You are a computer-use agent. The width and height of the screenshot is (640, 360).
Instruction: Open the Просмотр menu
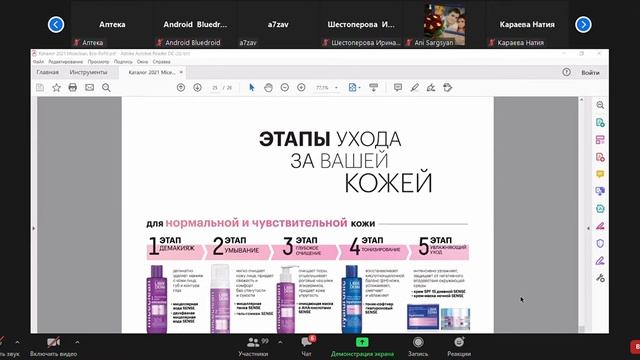(x=98, y=62)
